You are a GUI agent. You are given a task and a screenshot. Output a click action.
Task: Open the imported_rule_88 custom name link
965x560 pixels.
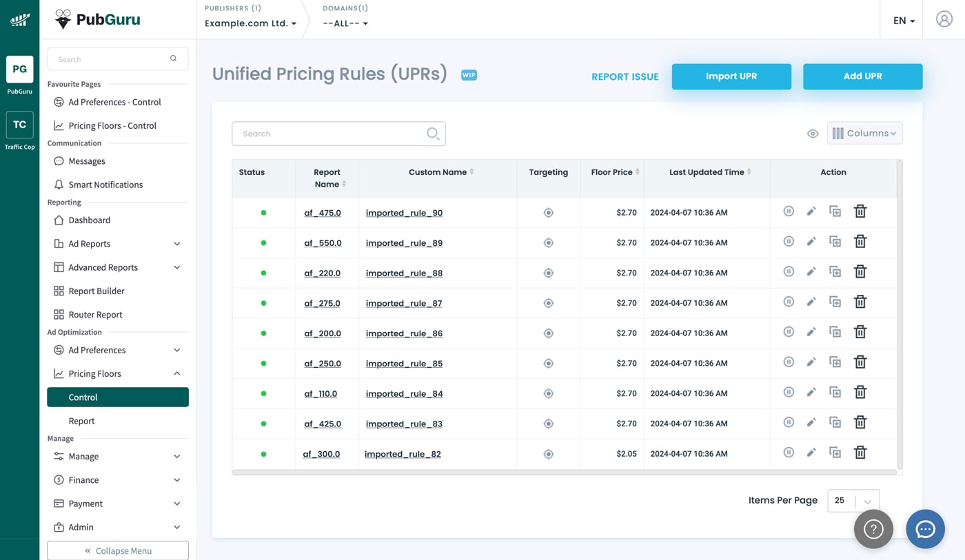point(404,273)
